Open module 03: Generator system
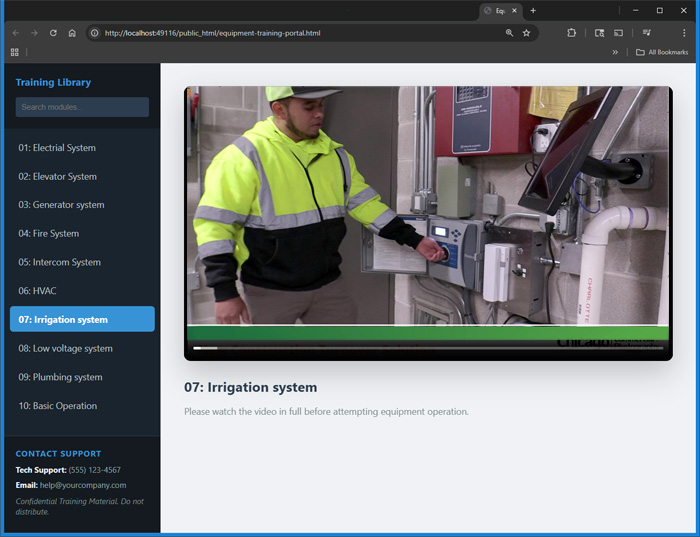This screenshot has height=537, width=700. [x=82, y=205]
